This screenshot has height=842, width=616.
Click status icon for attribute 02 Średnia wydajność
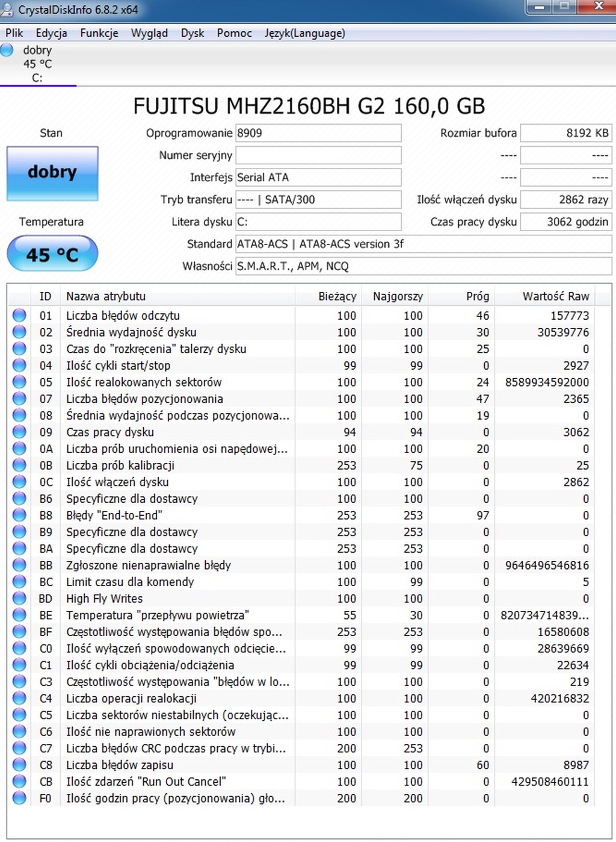(x=19, y=332)
